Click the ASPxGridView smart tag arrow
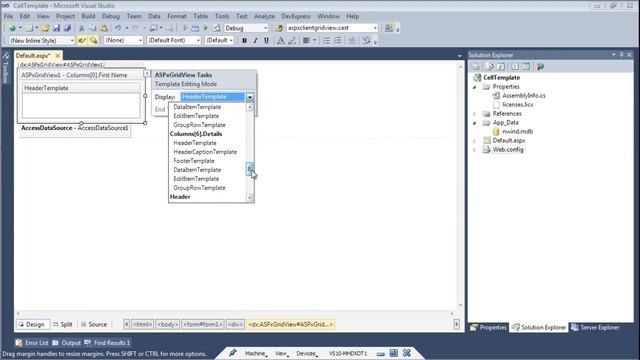This screenshot has height=360, width=640. tap(147, 73)
